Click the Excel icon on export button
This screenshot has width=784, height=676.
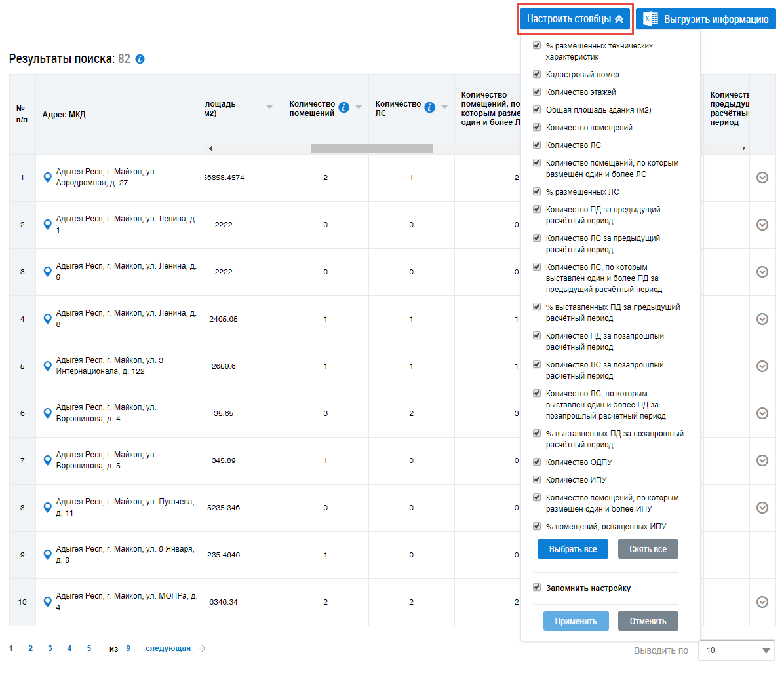pos(650,19)
